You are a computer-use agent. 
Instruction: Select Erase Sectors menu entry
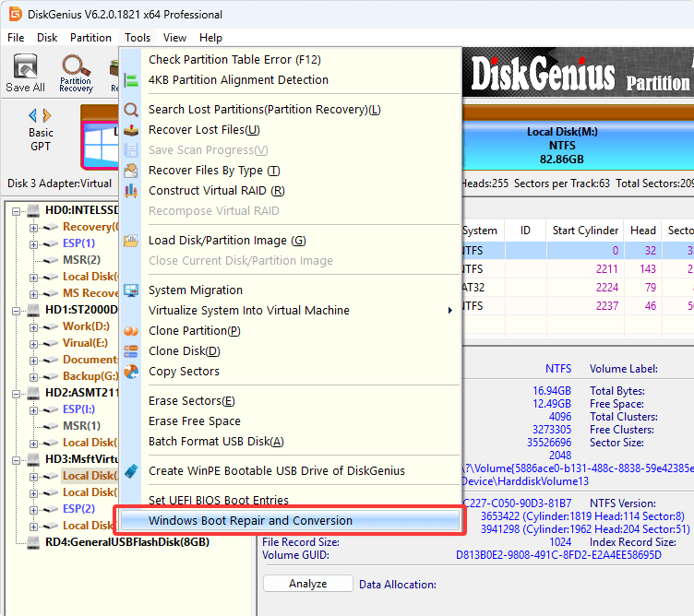[x=291, y=401]
